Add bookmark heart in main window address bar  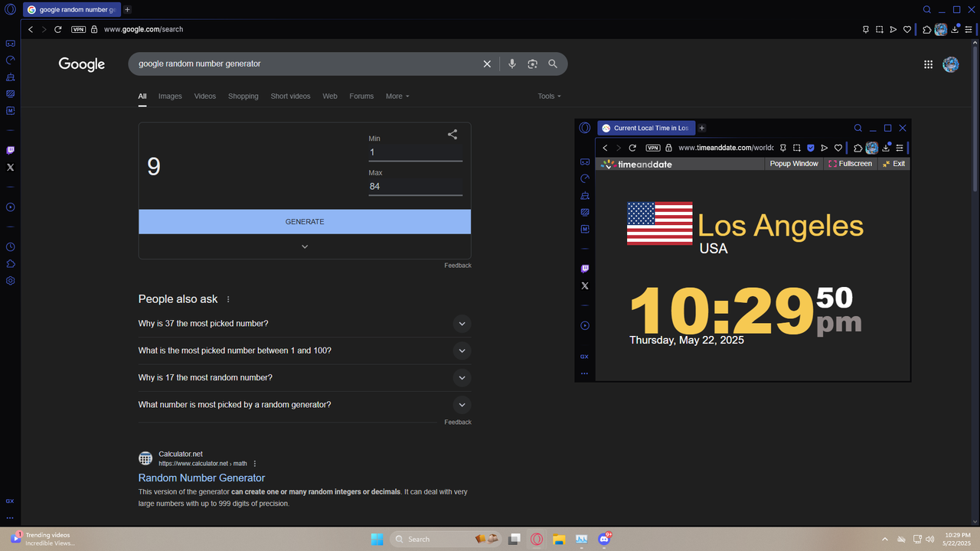pos(907,29)
